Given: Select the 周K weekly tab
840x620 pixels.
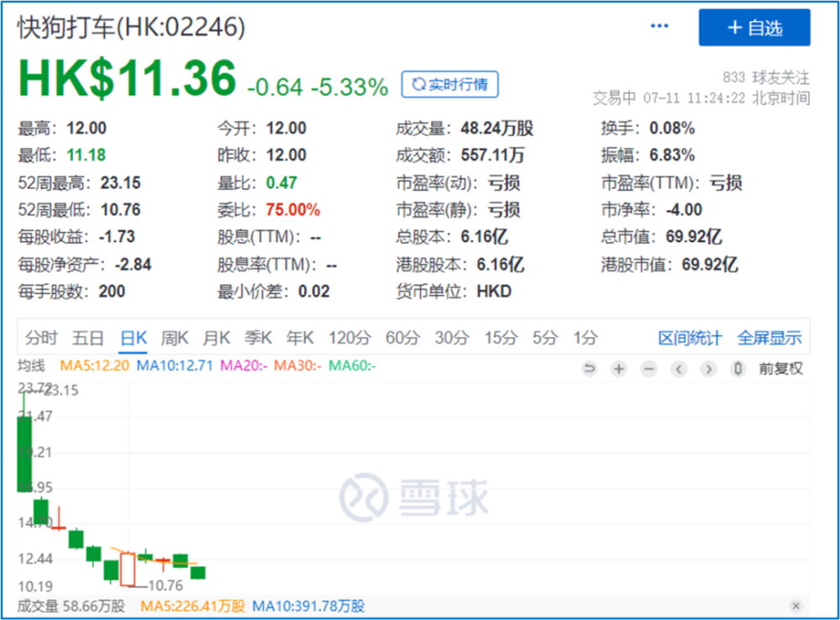Looking at the screenshot, I should click(x=175, y=339).
